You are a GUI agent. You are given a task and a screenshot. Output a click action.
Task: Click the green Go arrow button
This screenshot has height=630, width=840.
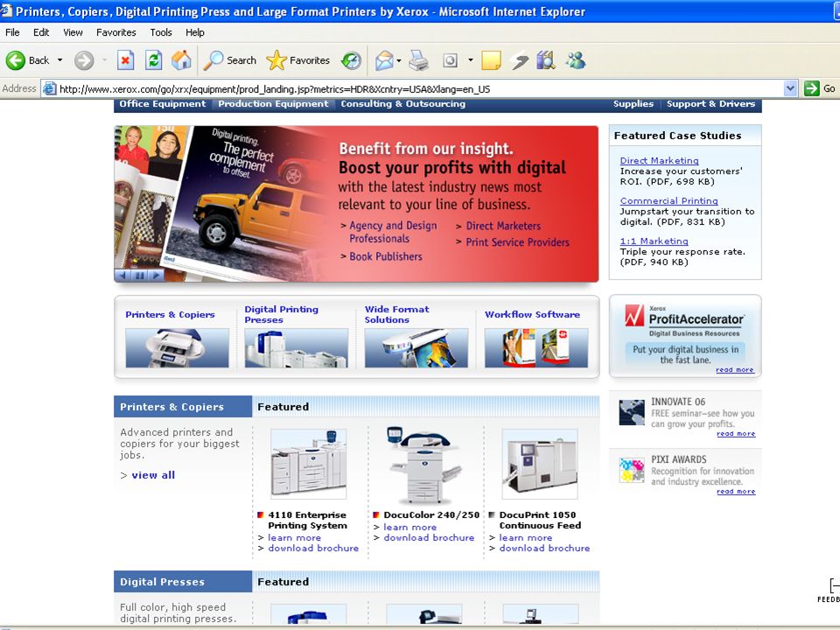coord(812,88)
